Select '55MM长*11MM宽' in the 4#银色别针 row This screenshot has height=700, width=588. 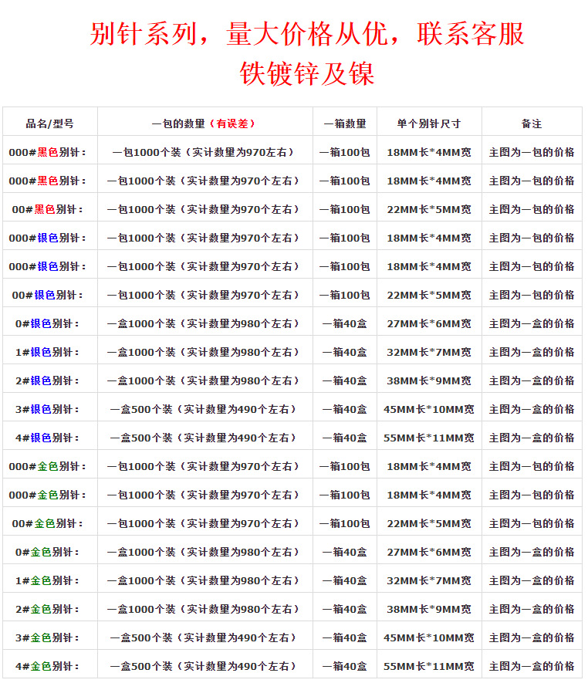coord(428,438)
